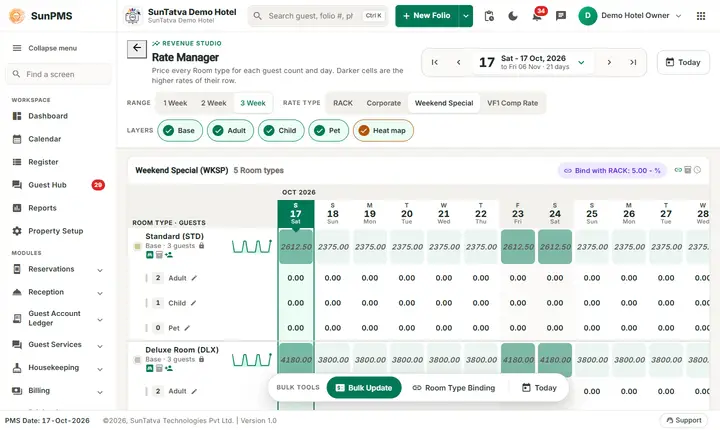Toggle the Pet layer chip
Image resolution: width=720 pixels, height=430 pixels.
328,130
